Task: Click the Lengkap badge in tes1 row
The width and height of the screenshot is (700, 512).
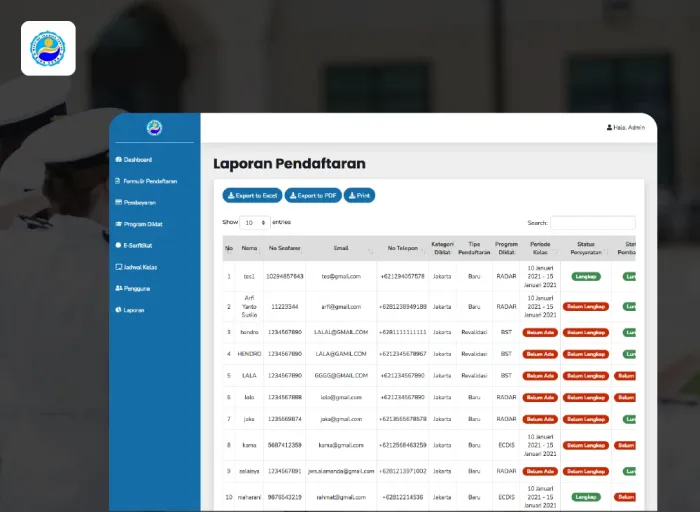Action: [586, 276]
